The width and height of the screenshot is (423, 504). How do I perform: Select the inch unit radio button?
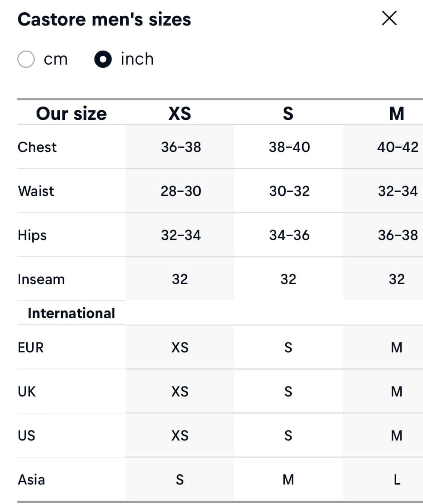point(103,59)
